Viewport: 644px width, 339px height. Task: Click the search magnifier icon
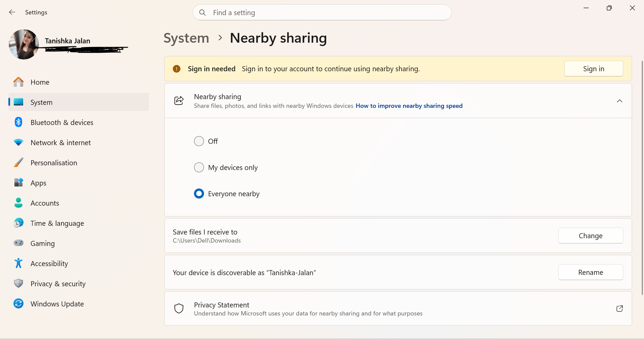coord(202,13)
